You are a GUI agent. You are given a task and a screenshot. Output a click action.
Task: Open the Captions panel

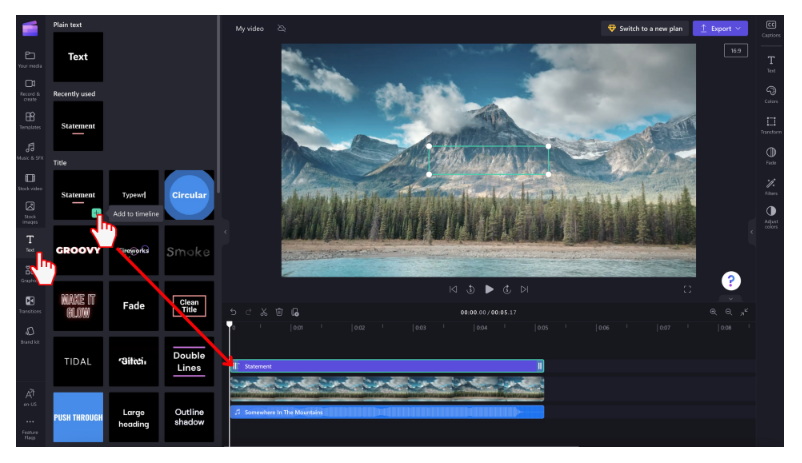tap(771, 29)
